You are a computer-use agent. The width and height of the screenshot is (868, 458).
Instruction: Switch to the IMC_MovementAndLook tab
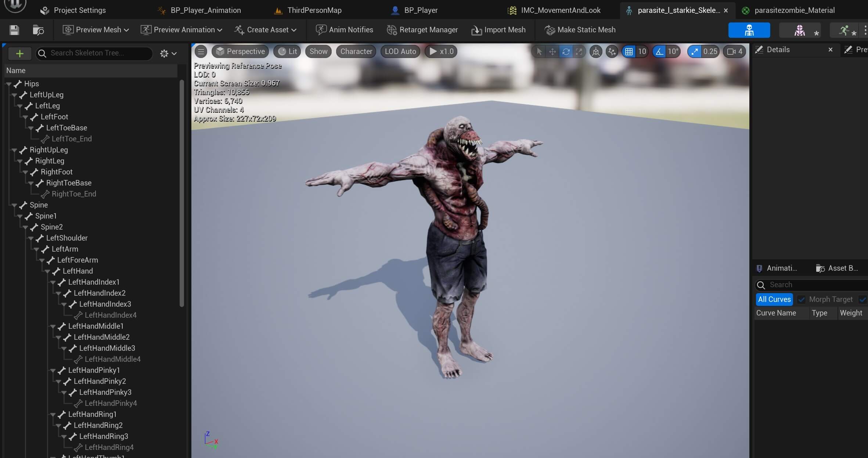[x=554, y=10]
